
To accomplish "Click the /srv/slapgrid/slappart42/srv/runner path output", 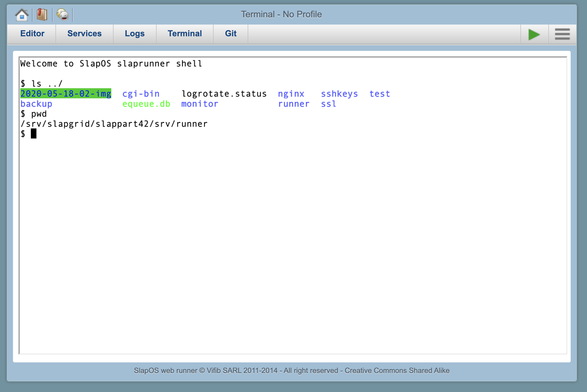I will click(114, 124).
